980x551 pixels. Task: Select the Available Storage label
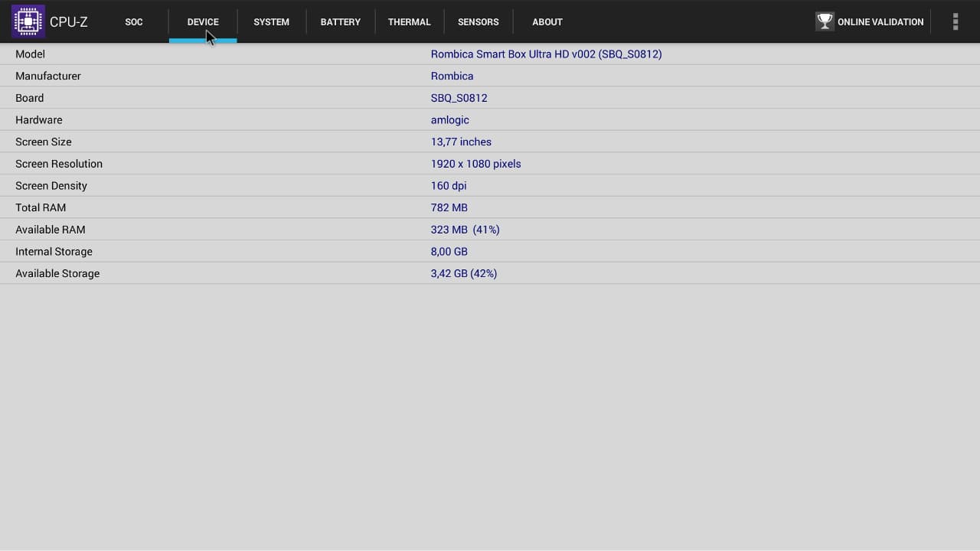pos(57,273)
